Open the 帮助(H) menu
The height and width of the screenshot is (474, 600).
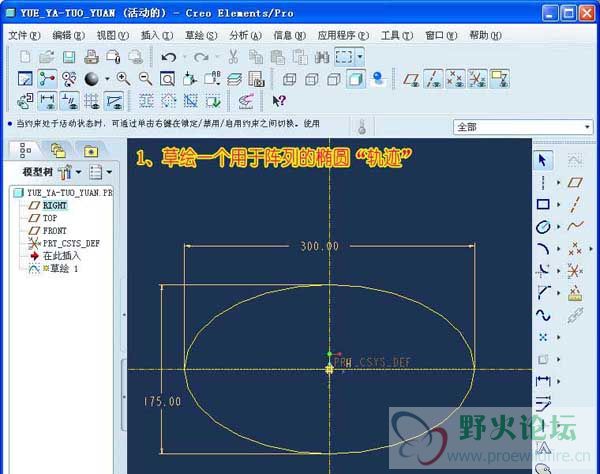[x=485, y=36]
